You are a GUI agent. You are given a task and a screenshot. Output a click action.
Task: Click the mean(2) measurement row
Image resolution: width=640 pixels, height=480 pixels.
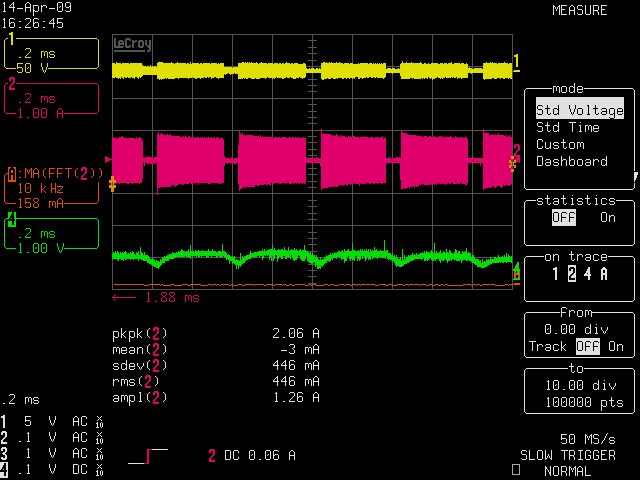coord(216,349)
